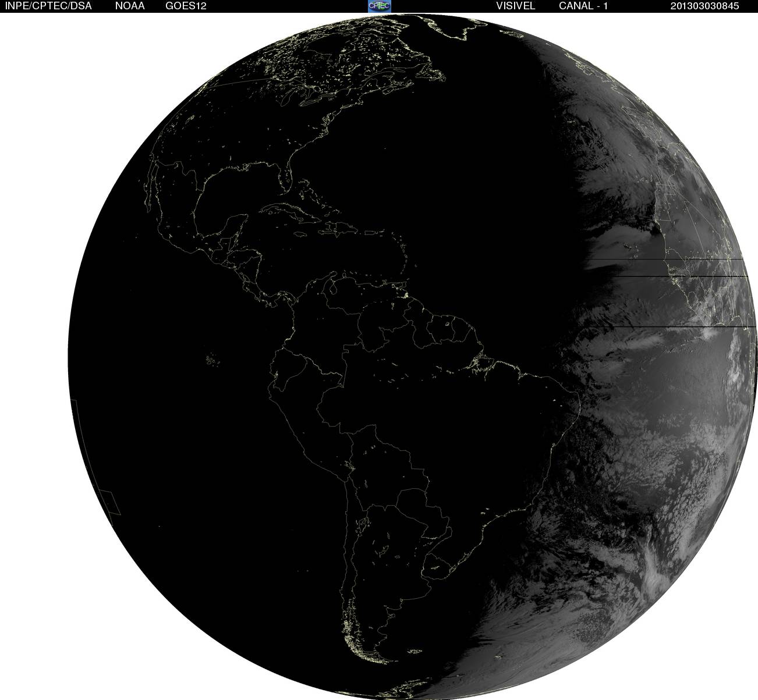Click the VISIVEL channel label
The image size is (758, 700).
(515, 6)
